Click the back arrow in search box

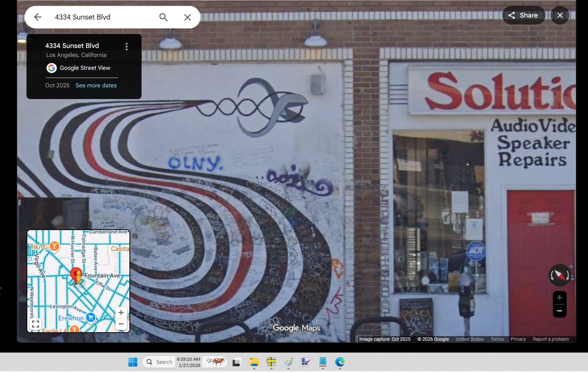pos(38,17)
